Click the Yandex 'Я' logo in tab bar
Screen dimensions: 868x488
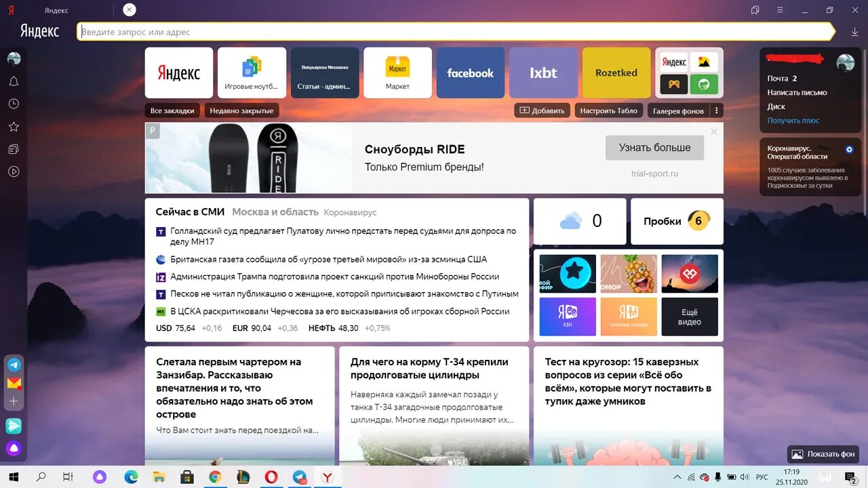pyautogui.click(x=12, y=10)
